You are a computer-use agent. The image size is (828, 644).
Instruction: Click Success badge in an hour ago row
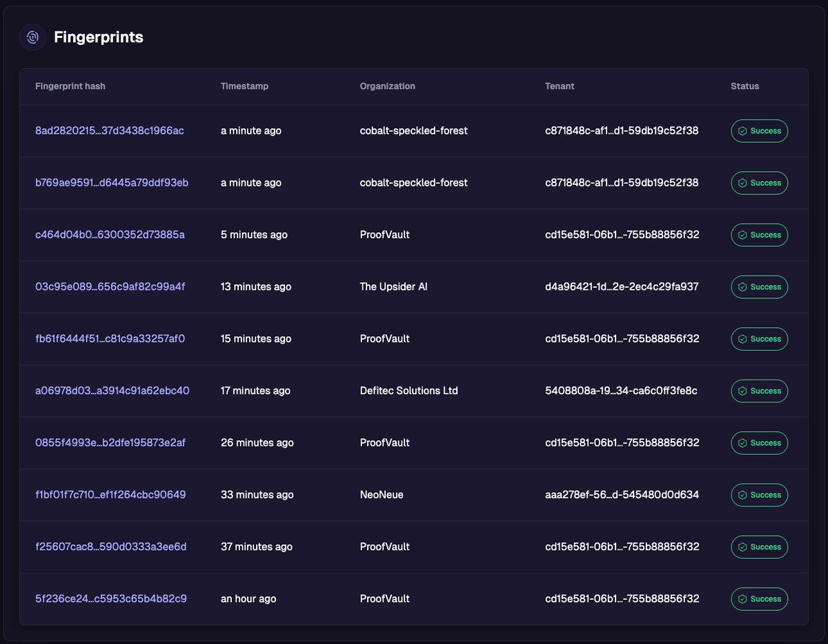(759, 599)
